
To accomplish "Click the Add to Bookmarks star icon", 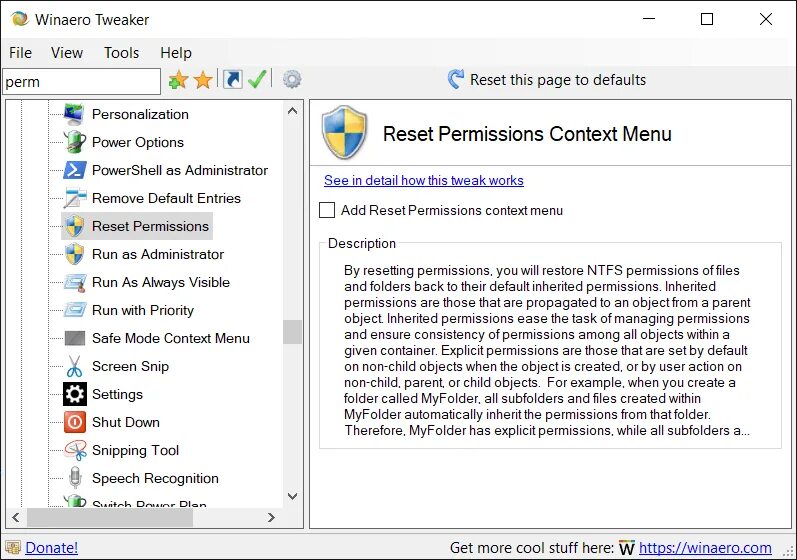I will pos(178,80).
